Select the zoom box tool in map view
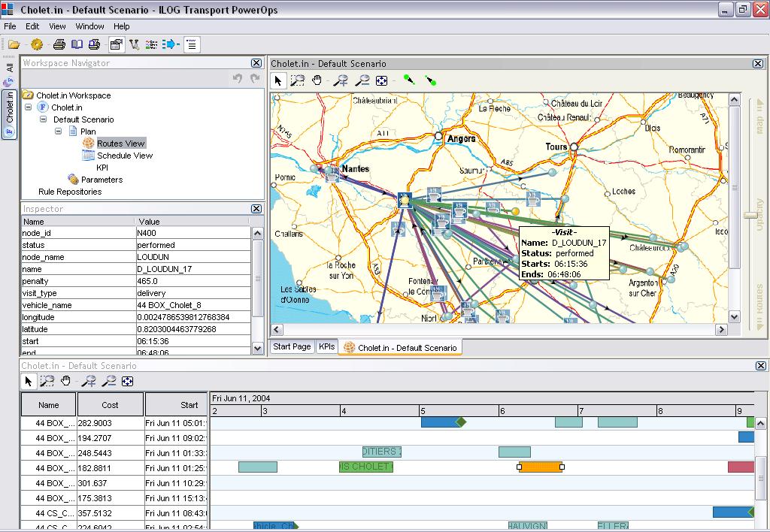This screenshot has height=532, width=770. [298, 80]
